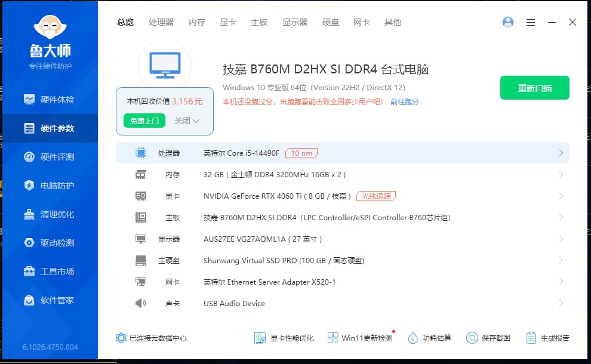The width and height of the screenshot is (591, 364).
Task: Click version number 6.1026.4750.804
Action: (x=50, y=347)
